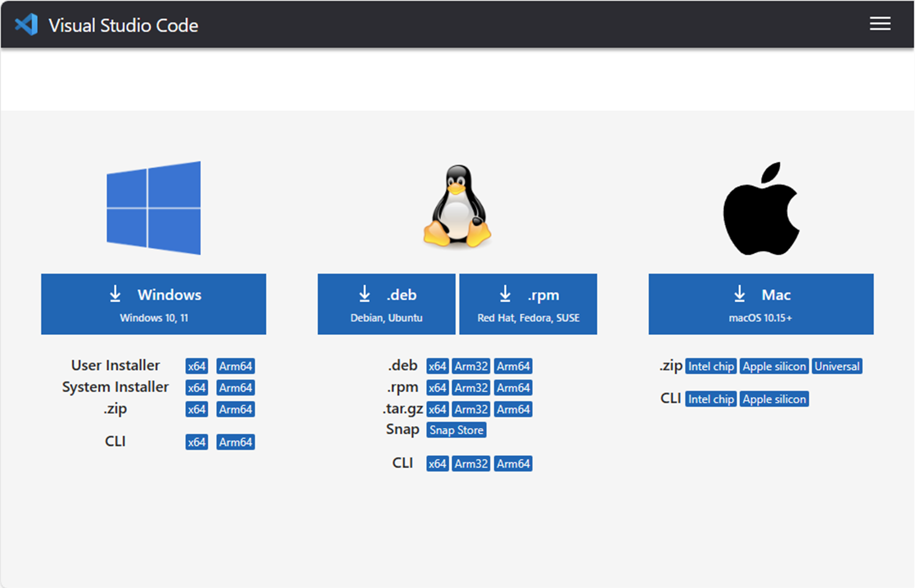Get Linux CLI Arm32 build
Screen dimensions: 915x588
point(471,464)
